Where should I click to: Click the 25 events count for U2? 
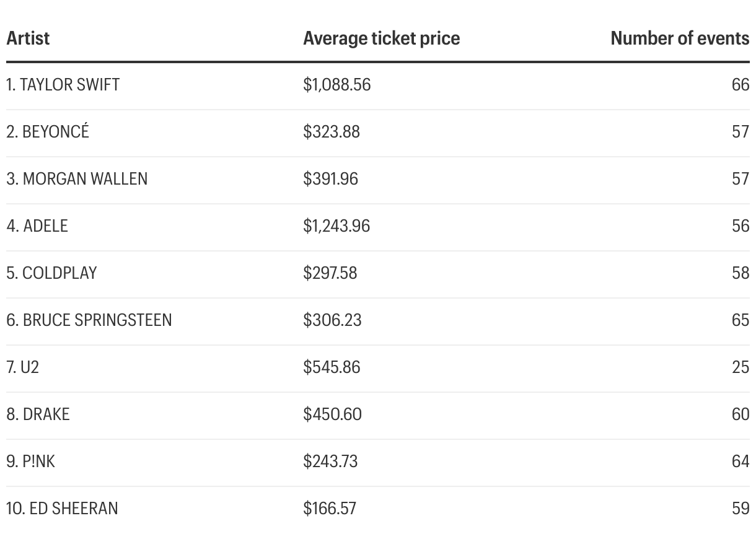[x=741, y=367]
